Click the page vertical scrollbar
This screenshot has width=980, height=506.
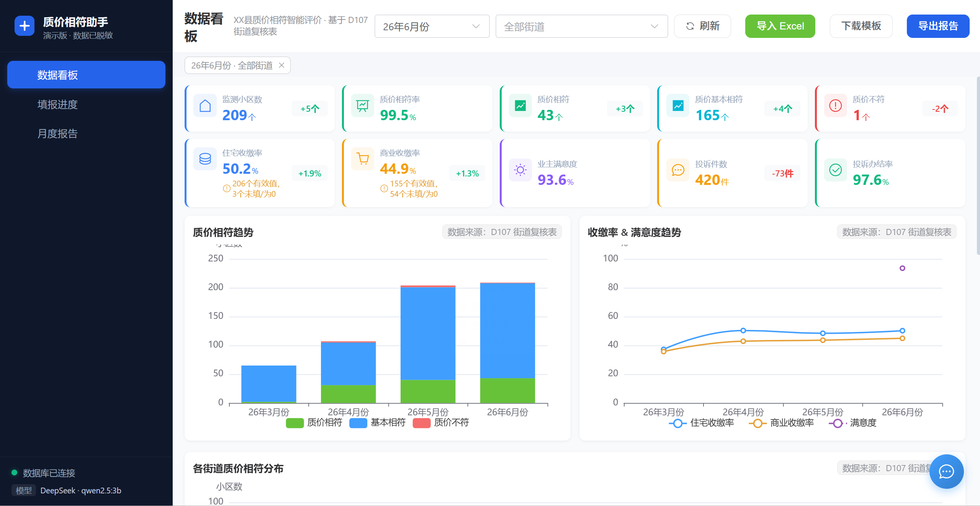[978, 165]
